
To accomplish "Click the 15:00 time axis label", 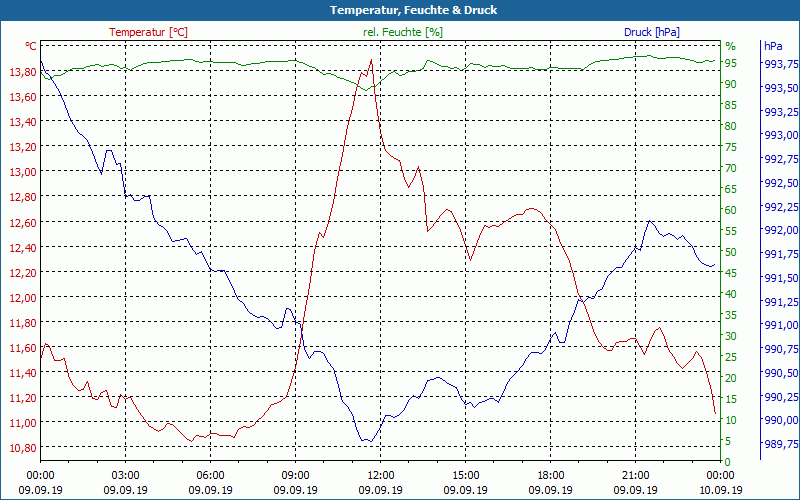I will click(465, 476).
